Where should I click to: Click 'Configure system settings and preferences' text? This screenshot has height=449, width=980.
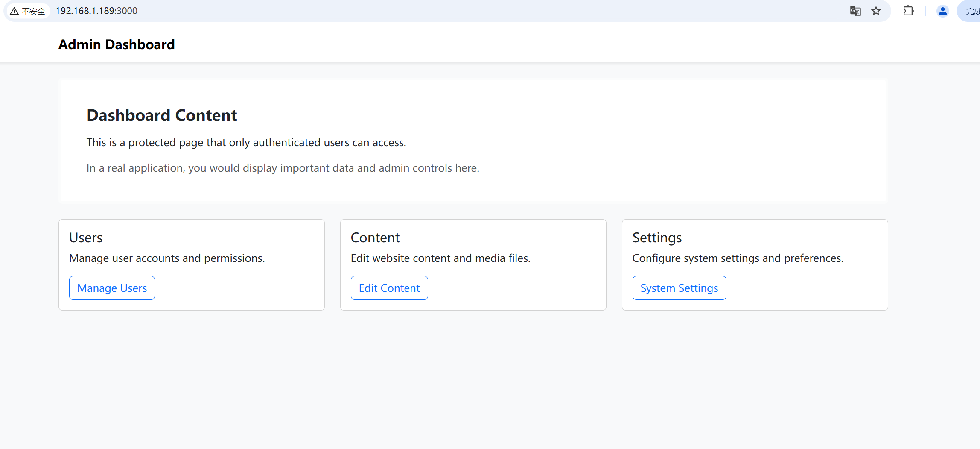(738, 258)
